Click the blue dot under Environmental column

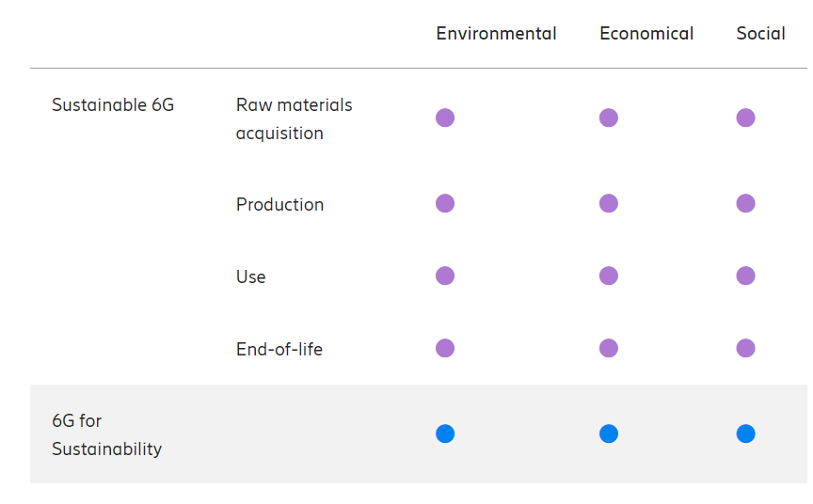[x=445, y=433]
